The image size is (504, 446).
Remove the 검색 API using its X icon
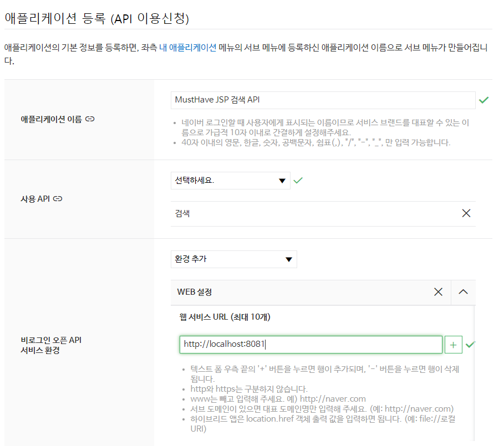pos(466,213)
